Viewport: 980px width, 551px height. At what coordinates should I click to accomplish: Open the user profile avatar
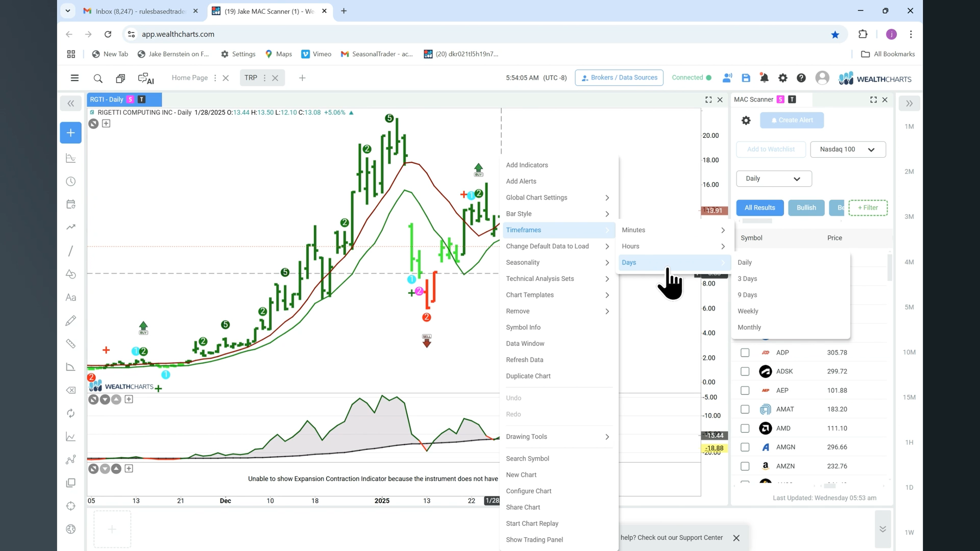[x=822, y=78]
